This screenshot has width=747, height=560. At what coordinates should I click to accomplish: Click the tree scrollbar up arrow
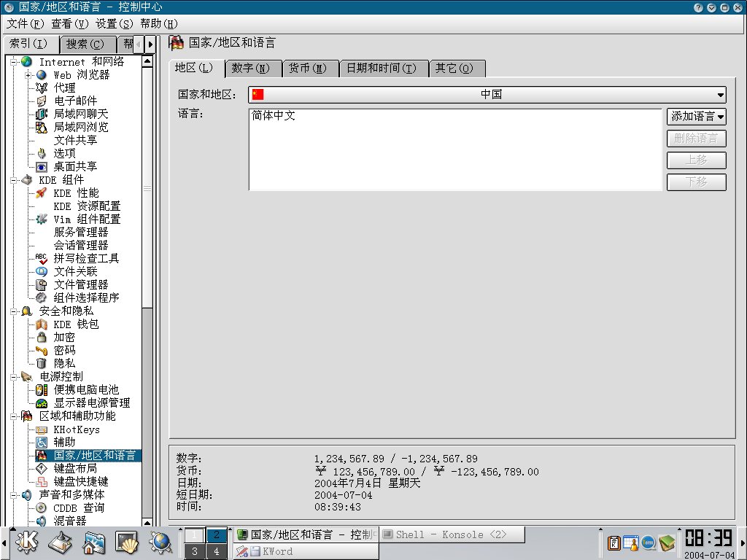[x=147, y=61]
